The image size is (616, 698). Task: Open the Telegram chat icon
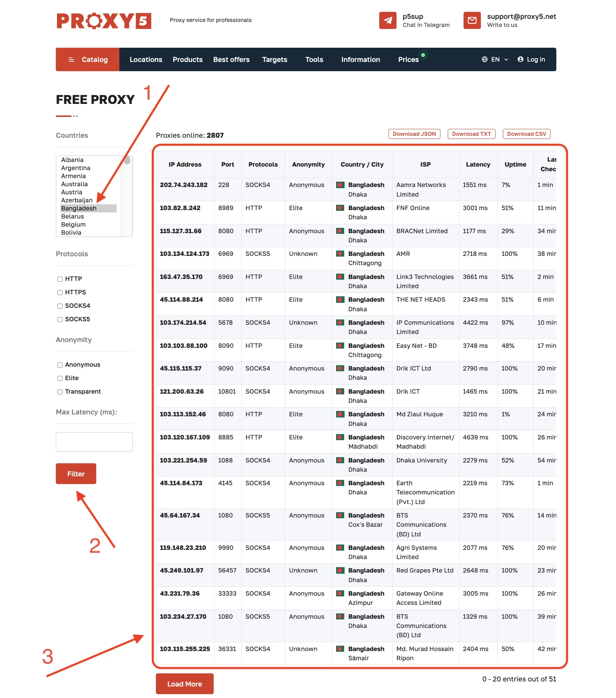click(x=387, y=20)
